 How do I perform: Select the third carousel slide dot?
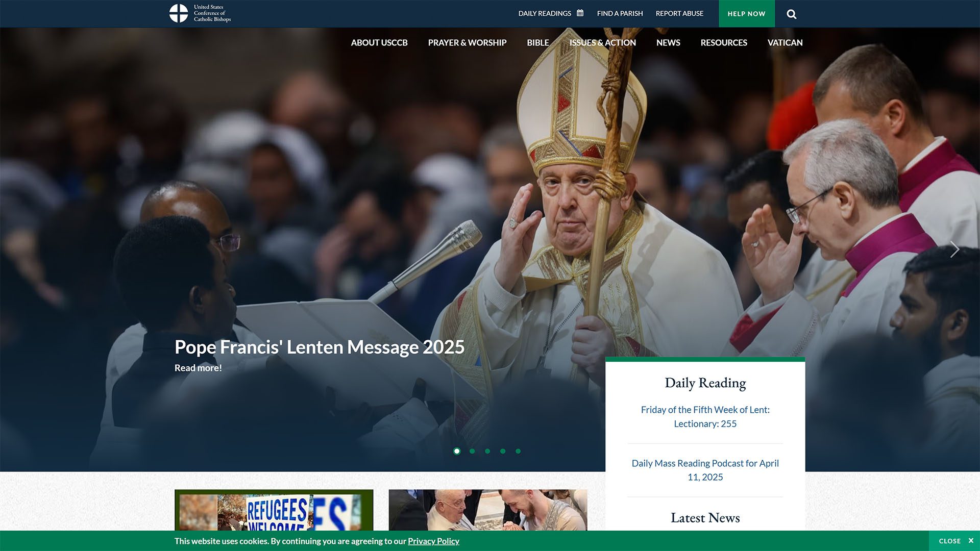point(487,451)
